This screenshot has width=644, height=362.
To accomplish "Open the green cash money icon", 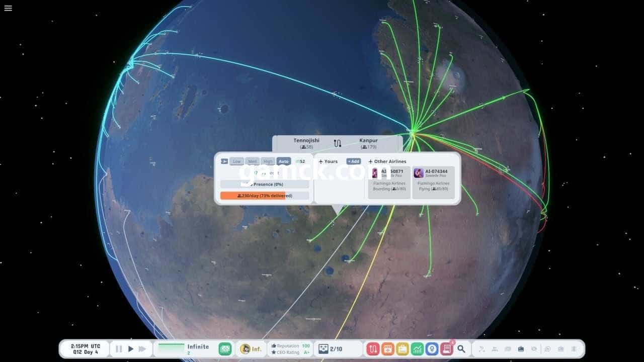I will click(x=225, y=349).
